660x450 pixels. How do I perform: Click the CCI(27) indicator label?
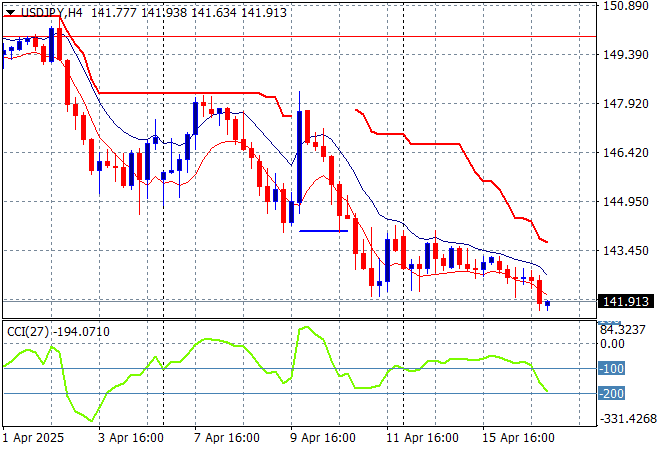pyautogui.click(x=29, y=331)
